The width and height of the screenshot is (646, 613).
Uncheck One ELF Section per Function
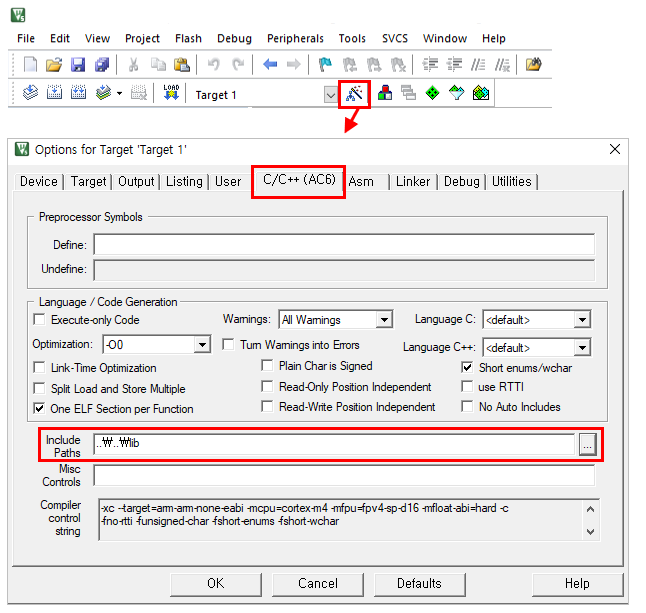coord(40,408)
